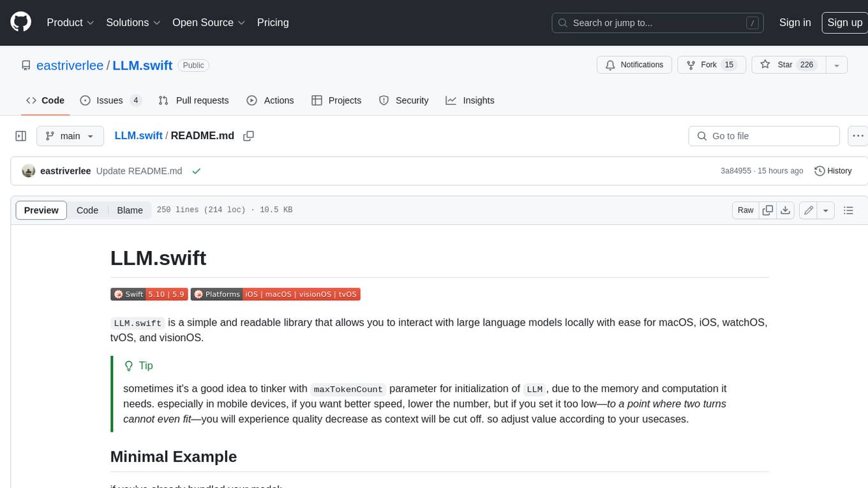Open the Raw file view

tap(745, 210)
